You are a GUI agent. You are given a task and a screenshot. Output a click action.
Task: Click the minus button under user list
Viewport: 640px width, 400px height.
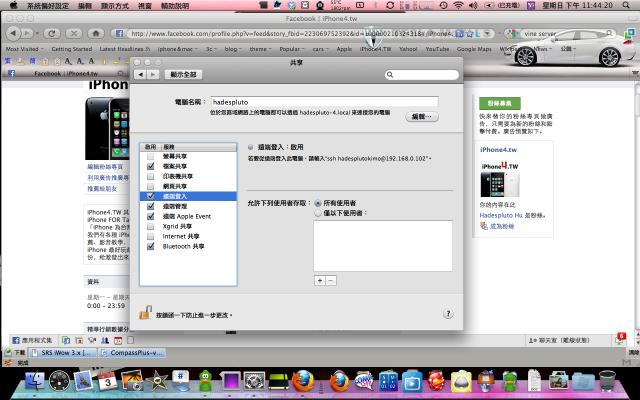(x=331, y=280)
